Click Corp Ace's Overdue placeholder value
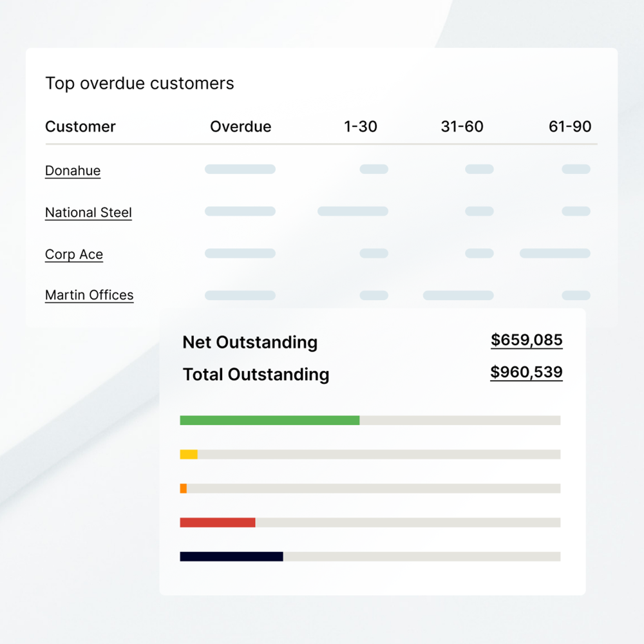 click(x=240, y=253)
